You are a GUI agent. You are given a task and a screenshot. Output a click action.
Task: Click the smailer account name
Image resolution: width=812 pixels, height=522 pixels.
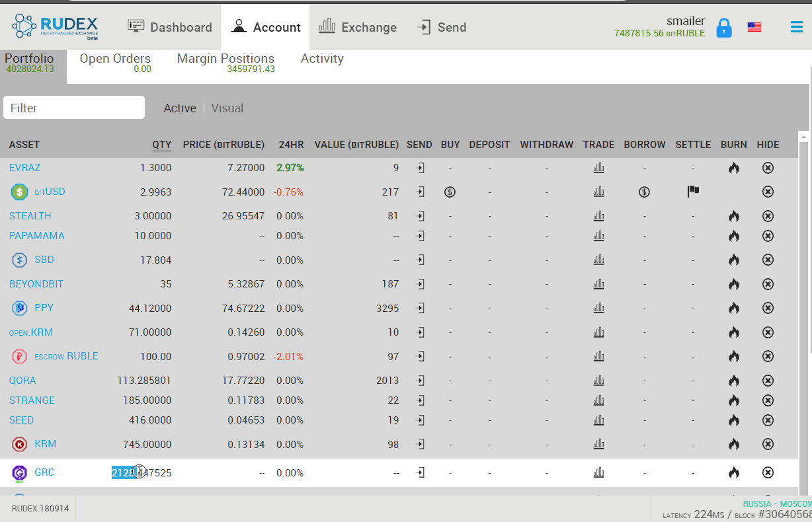(x=686, y=21)
